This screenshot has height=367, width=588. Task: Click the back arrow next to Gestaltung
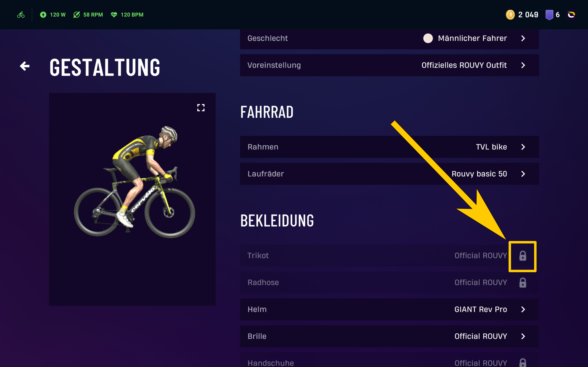point(24,66)
